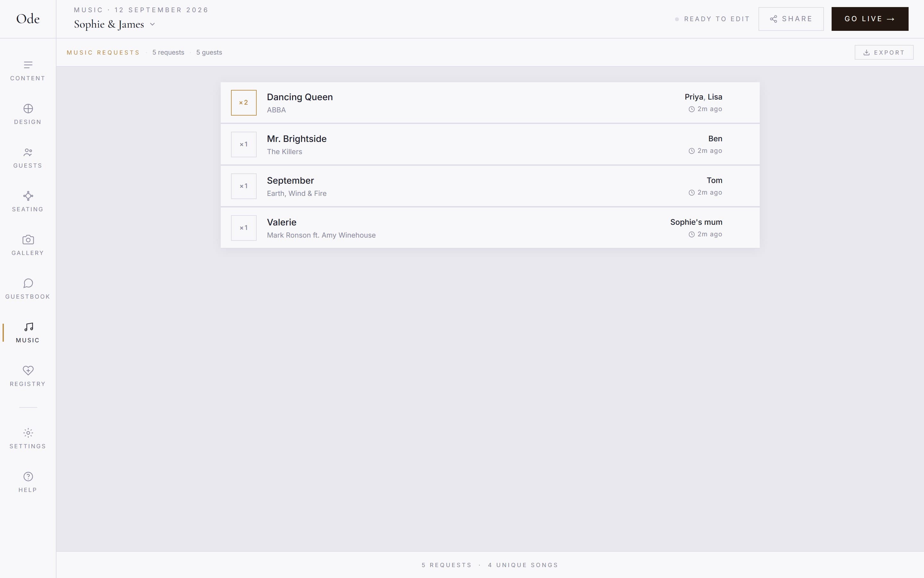This screenshot has height=578, width=924.
Task: Click the '5 guests' count in header
Action: click(x=209, y=52)
